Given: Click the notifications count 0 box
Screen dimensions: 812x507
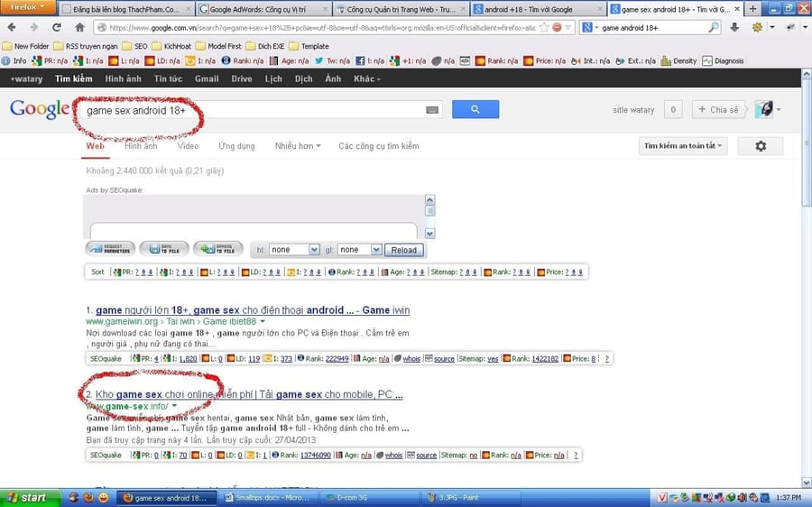Looking at the screenshot, I should tap(673, 109).
